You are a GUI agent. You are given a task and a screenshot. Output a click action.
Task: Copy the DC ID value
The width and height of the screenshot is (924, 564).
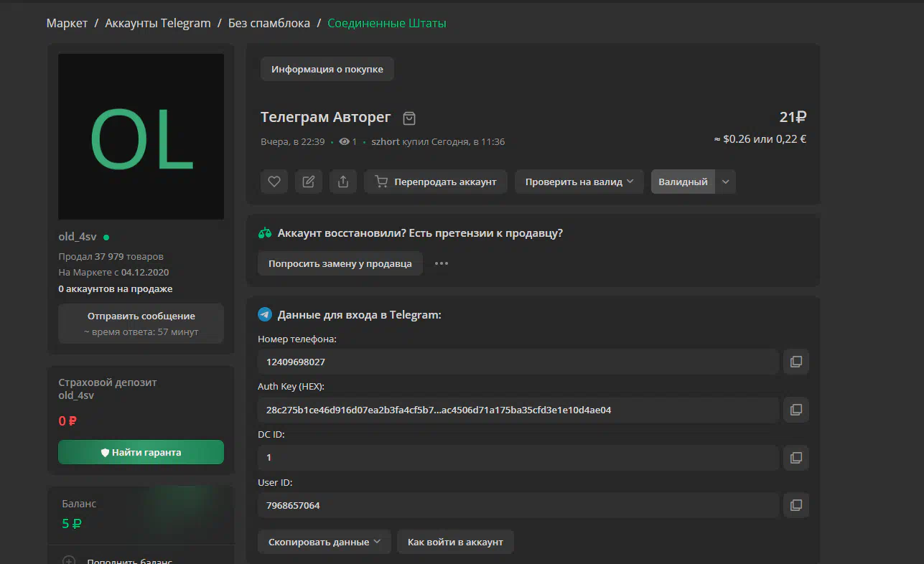pyautogui.click(x=796, y=457)
